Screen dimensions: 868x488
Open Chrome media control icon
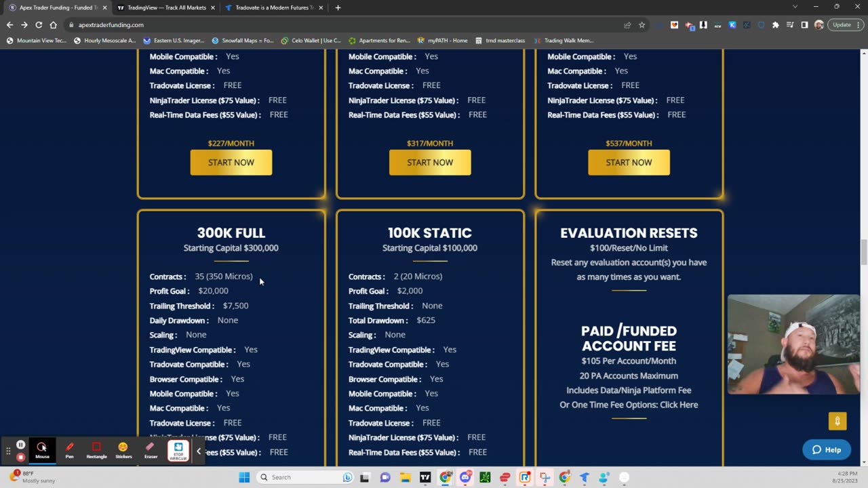point(790,25)
